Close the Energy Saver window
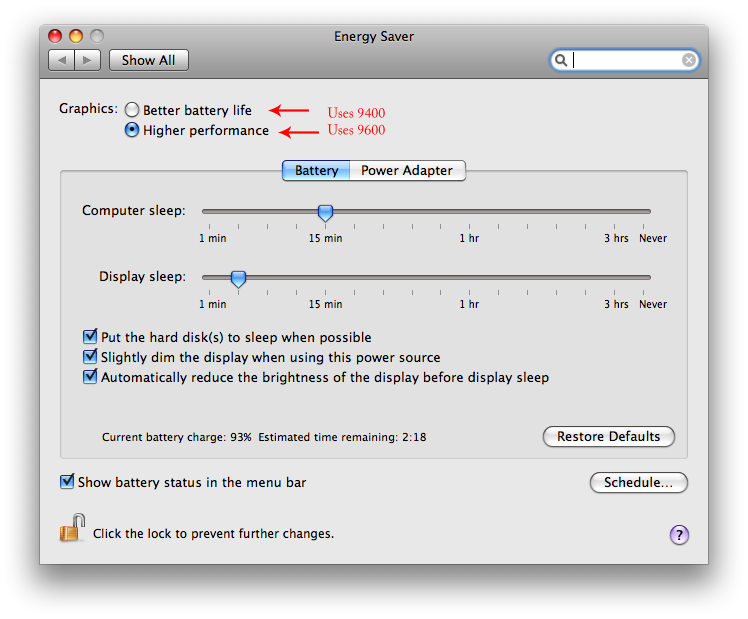 [55, 36]
